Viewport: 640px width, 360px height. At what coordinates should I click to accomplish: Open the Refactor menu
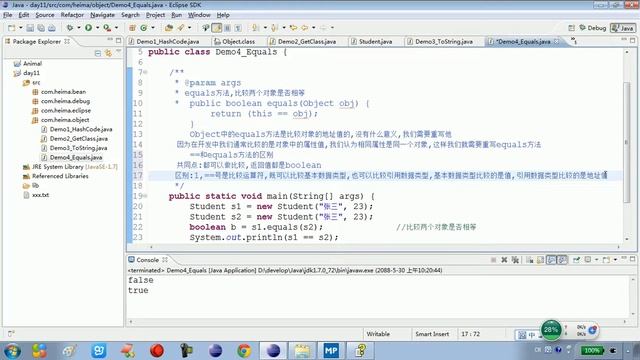coord(72,15)
